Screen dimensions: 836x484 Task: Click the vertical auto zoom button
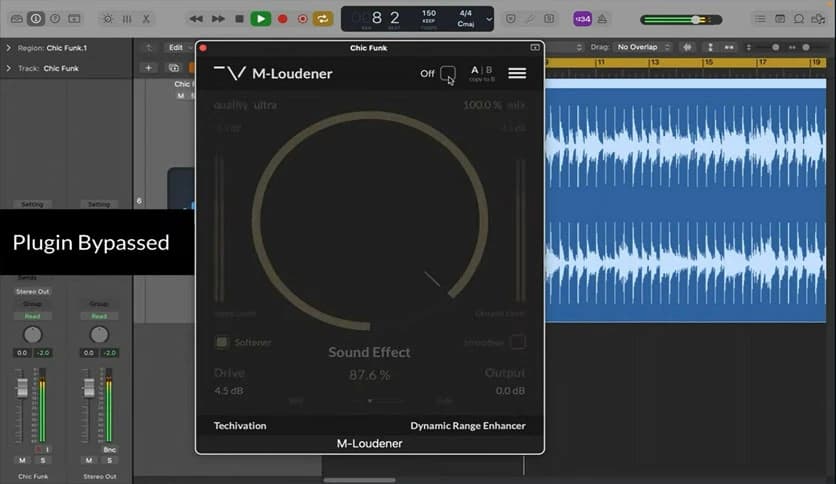710,47
